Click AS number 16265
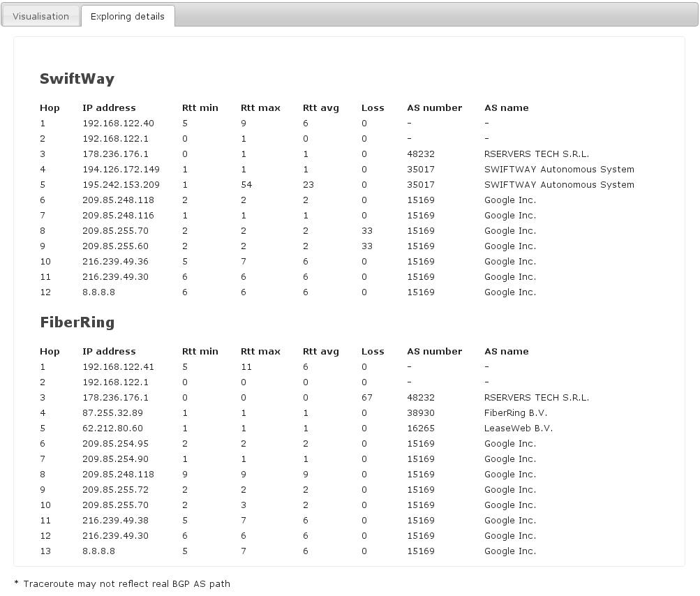700x596 pixels. click(x=421, y=429)
